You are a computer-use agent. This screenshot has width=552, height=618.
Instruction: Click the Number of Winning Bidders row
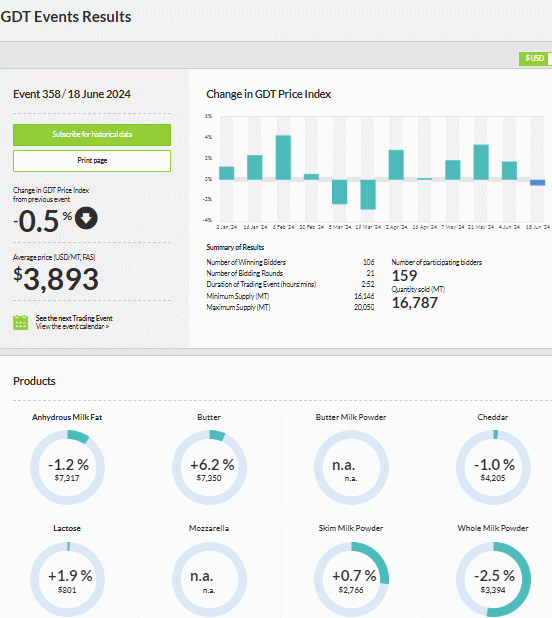point(290,262)
